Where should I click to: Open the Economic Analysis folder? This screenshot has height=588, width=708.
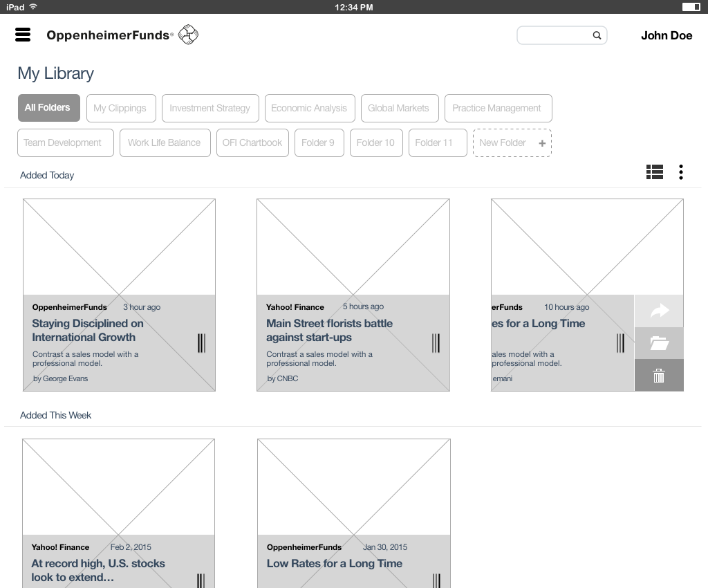[310, 108]
